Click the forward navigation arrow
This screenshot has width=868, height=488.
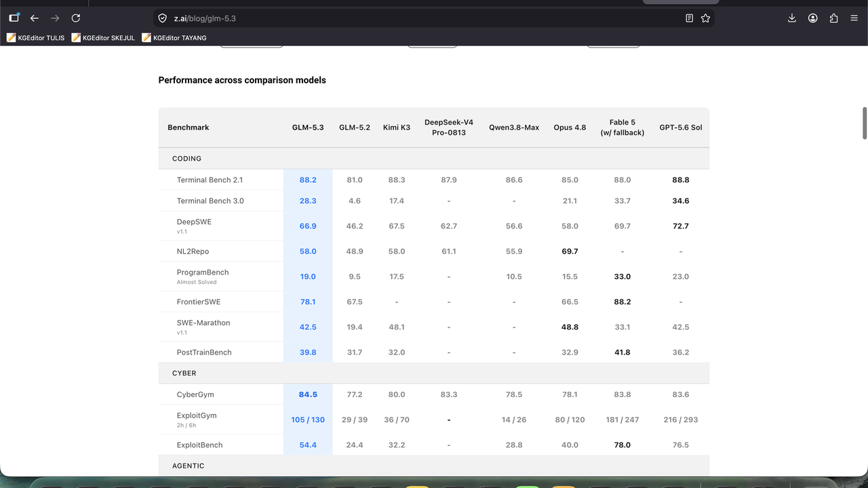55,18
